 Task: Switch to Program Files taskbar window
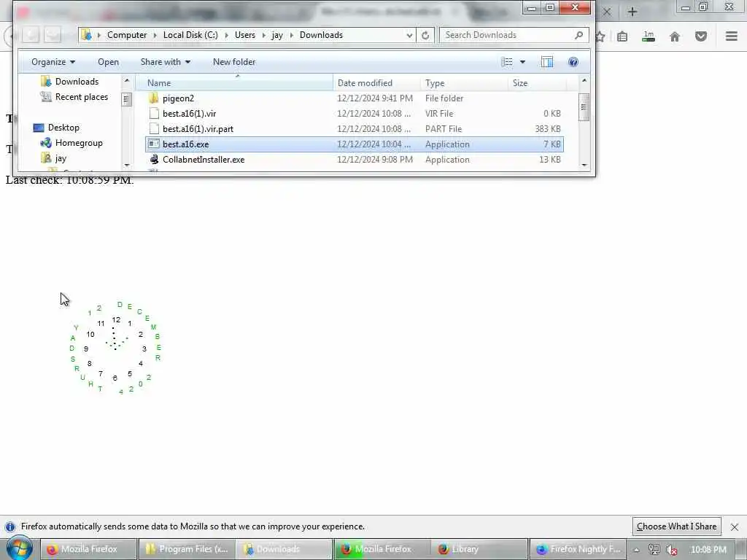186,549
